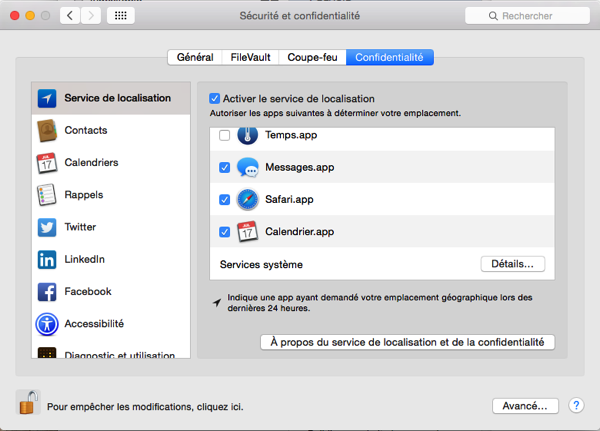
Task: Select the Calendriers sidebar icon
Action: [47, 163]
